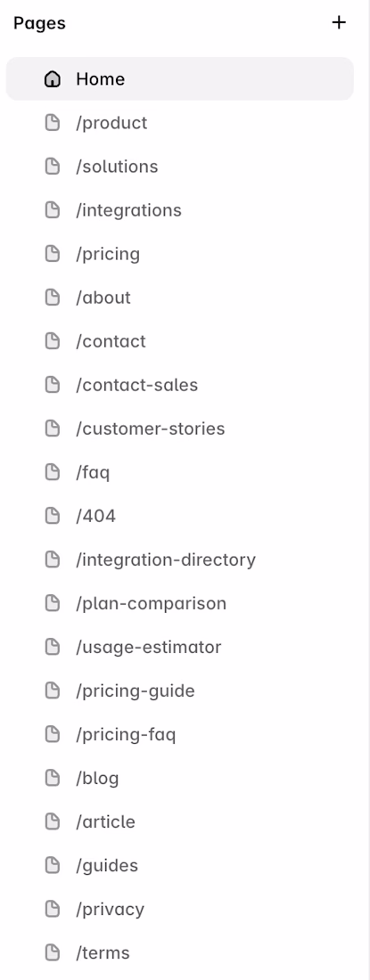Screen dimensions: 370x980
Task: Open the /integration-directory page
Action: (x=180, y=559)
